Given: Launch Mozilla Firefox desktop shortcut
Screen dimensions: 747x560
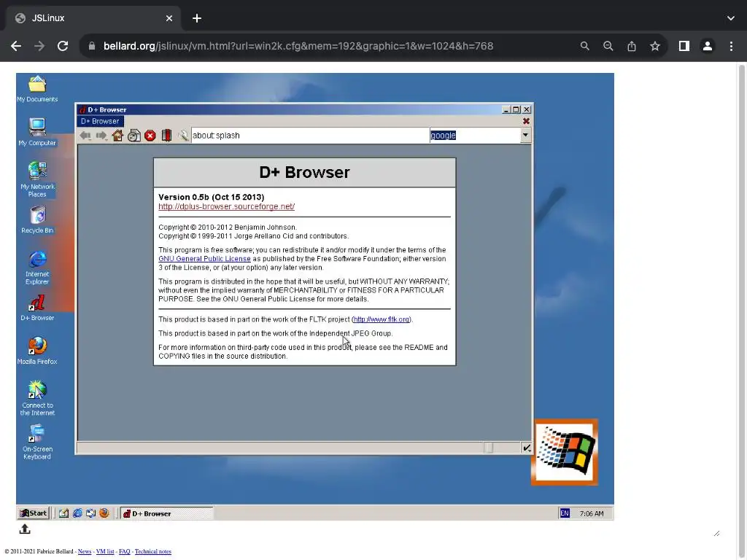Looking at the screenshot, I should [37, 351].
